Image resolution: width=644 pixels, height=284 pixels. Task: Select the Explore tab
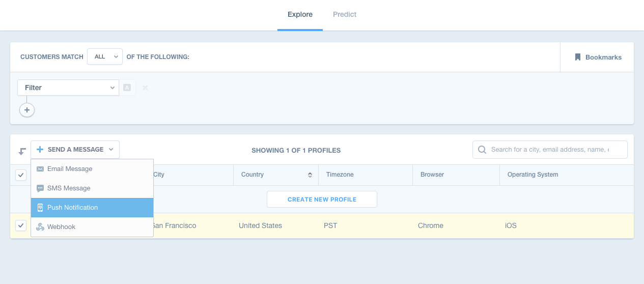pos(300,14)
